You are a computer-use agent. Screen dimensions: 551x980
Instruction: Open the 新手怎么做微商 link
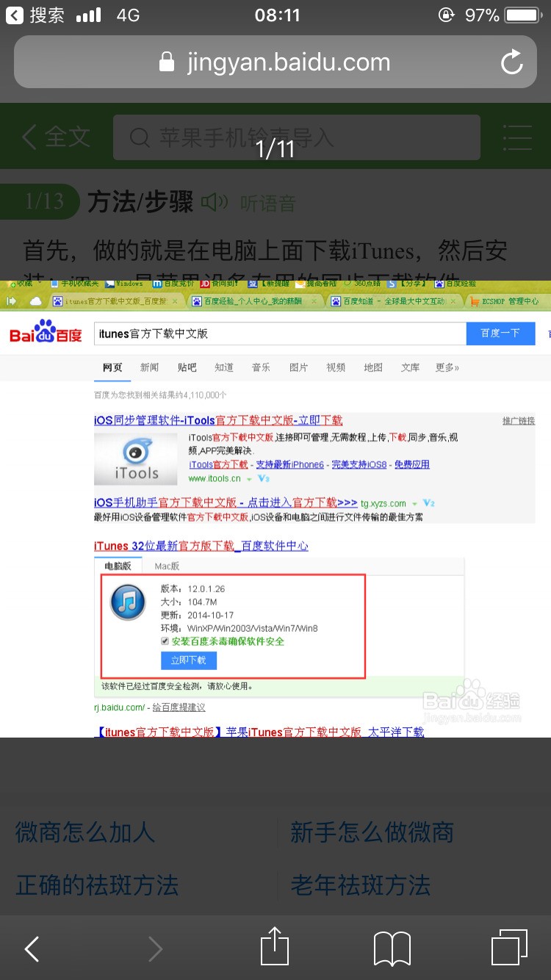(x=372, y=832)
